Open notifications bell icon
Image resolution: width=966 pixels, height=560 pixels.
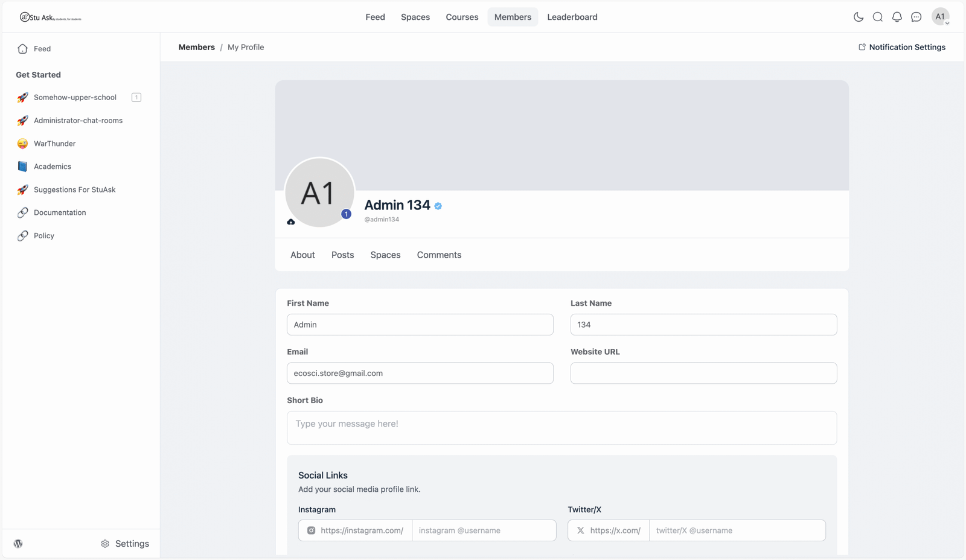tap(897, 17)
